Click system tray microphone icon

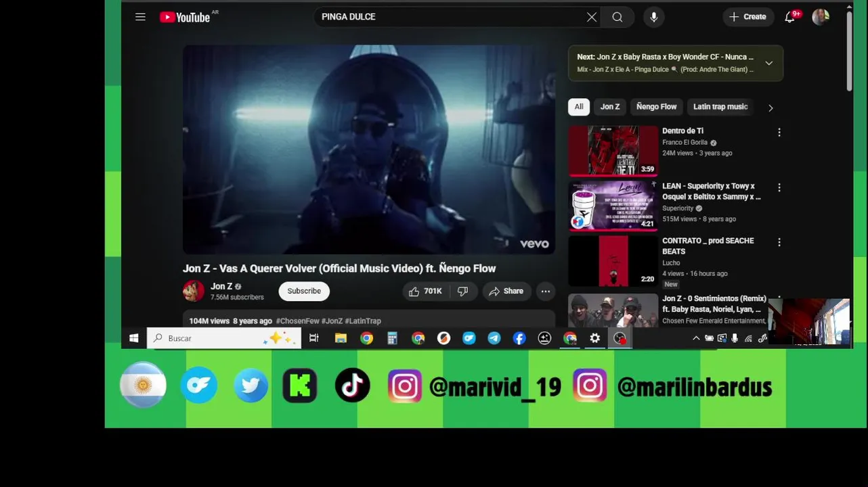pyautogui.click(x=735, y=338)
